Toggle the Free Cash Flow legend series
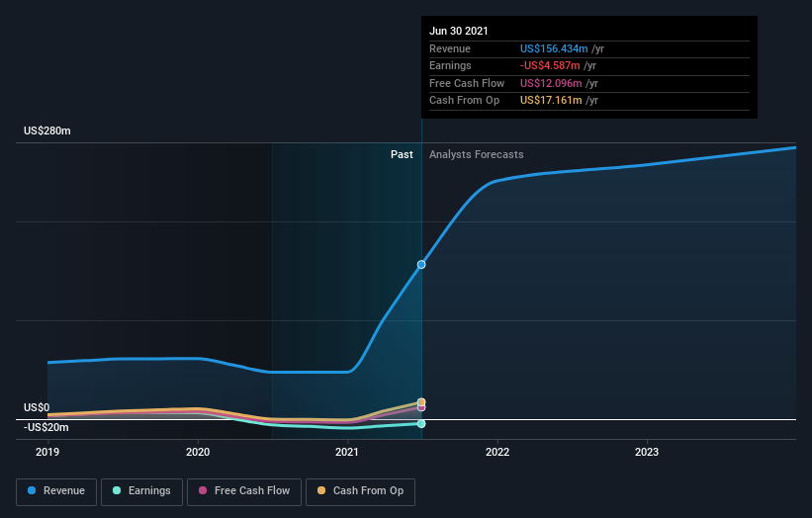 point(244,491)
